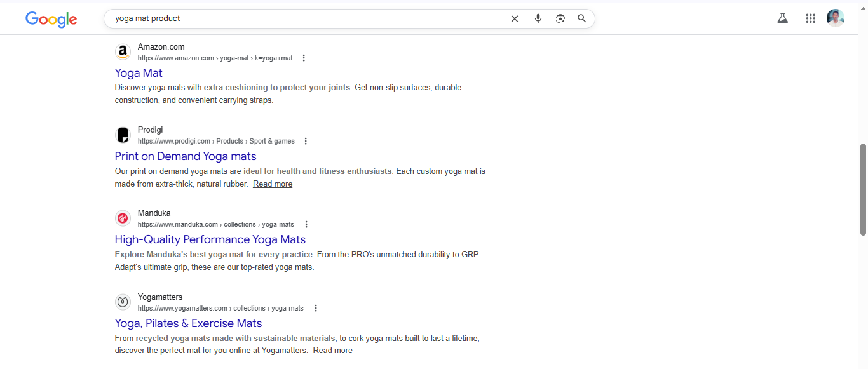Click the search magnifier icon

coord(581,18)
